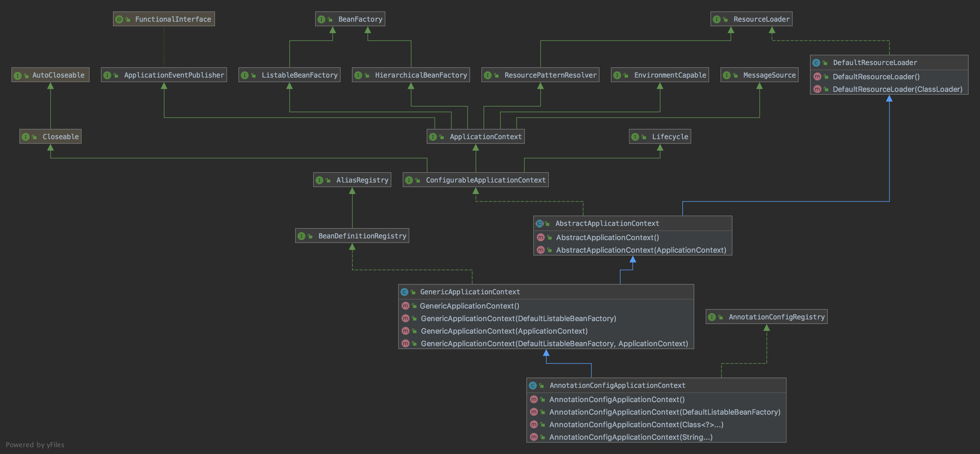Select the DefaultResourceLoader(ClassLoader) constructor row
The height and width of the screenshot is (454, 980).
[889, 89]
